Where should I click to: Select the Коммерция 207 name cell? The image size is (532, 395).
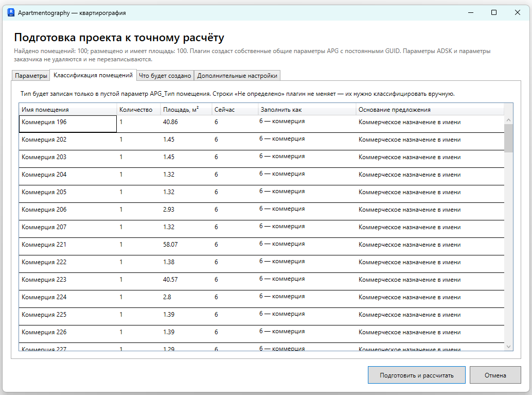67,229
